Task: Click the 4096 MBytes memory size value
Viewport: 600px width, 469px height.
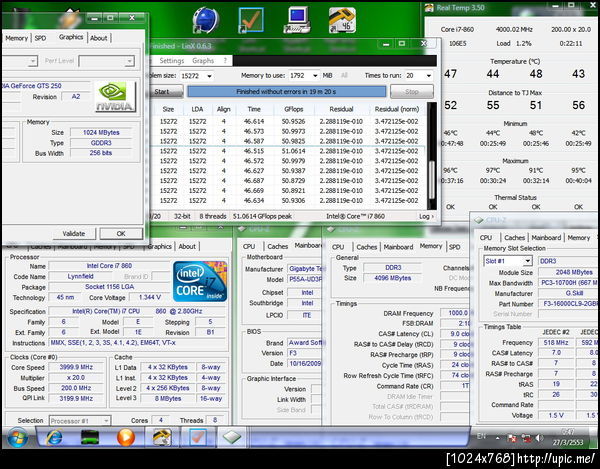Action: coord(393,278)
